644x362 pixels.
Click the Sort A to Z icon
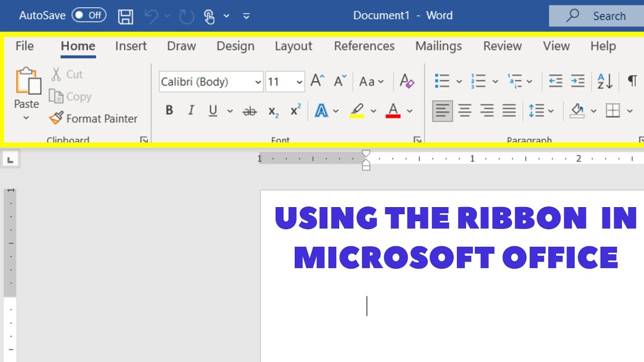[605, 81]
